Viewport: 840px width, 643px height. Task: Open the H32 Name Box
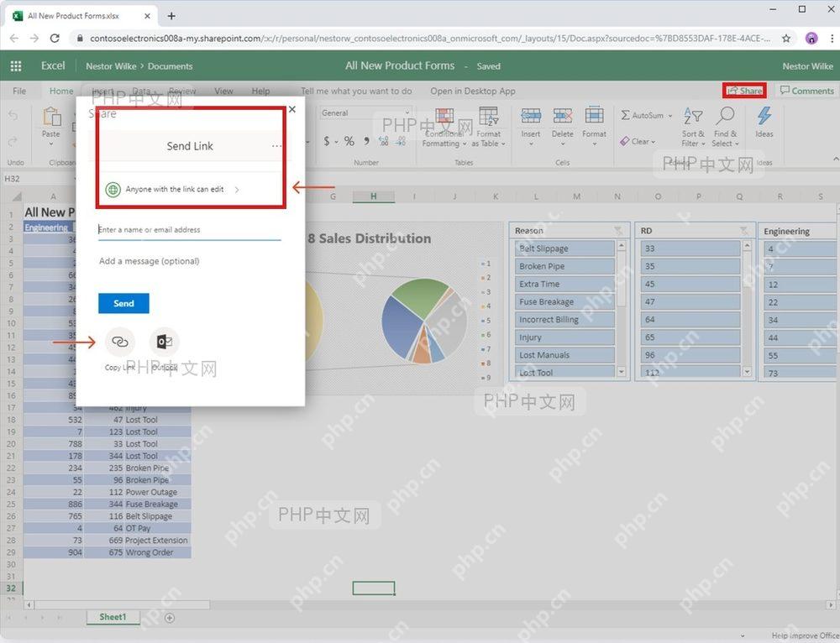(x=38, y=179)
